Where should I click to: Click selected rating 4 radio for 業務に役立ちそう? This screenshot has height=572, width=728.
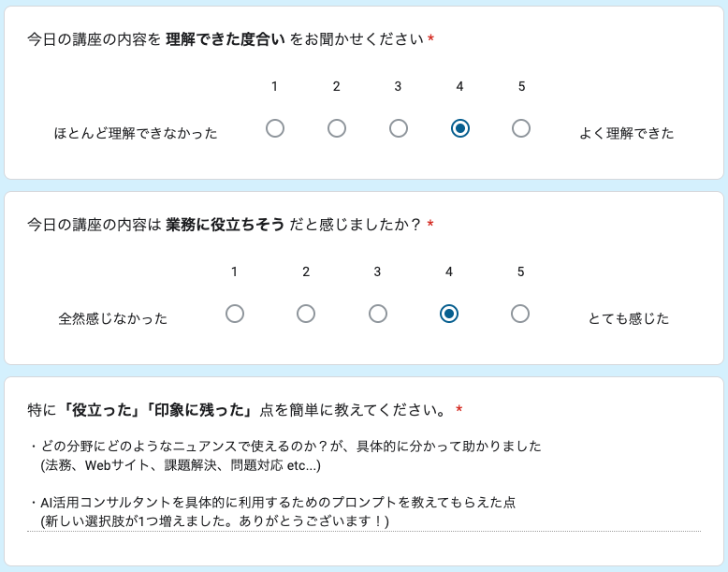point(449,314)
